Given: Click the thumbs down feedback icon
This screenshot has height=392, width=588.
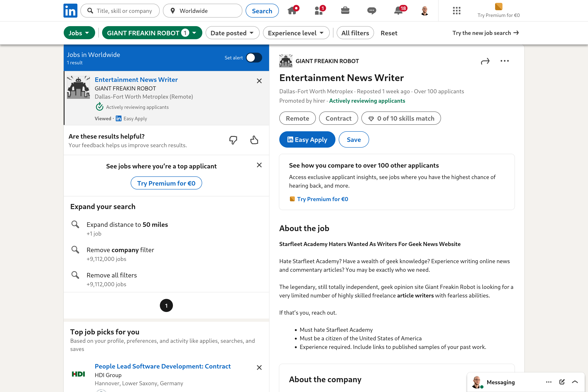Looking at the screenshot, I should [x=233, y=140].
